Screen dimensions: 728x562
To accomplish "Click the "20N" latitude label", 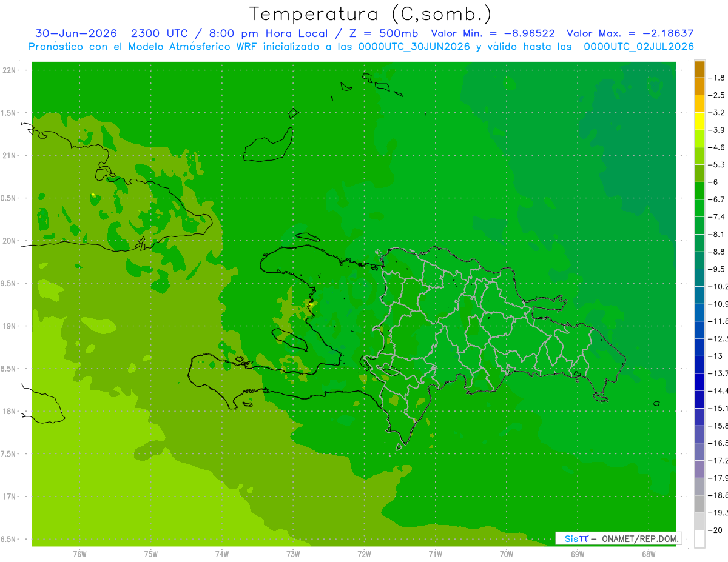I will (x=10, y=241).
